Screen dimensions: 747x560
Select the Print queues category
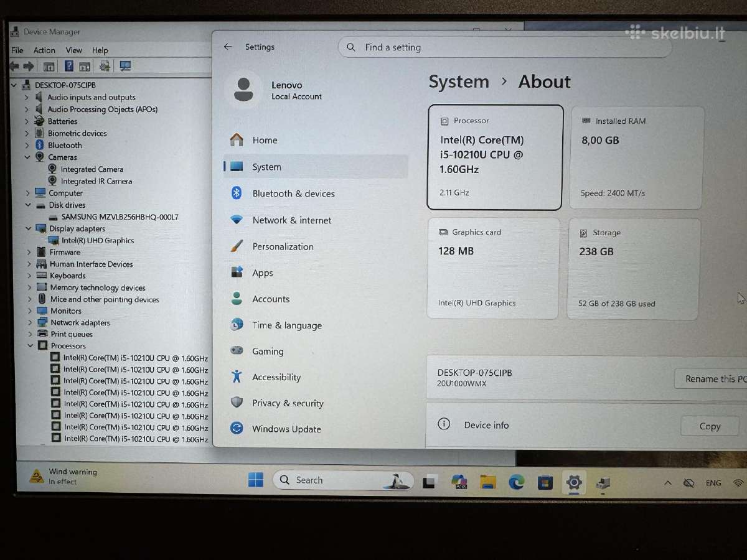(x=72, y=334)
